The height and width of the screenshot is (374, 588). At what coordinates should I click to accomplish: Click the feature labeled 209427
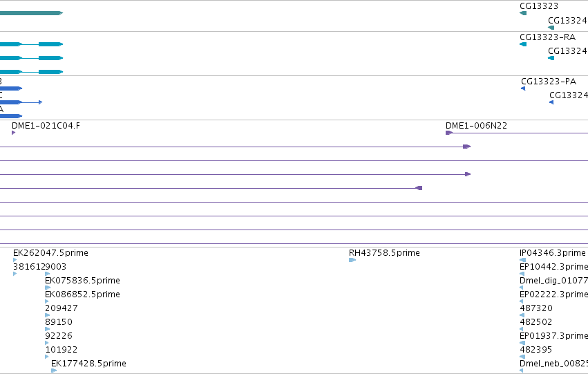pyautogui.click(x=61, y=308)
